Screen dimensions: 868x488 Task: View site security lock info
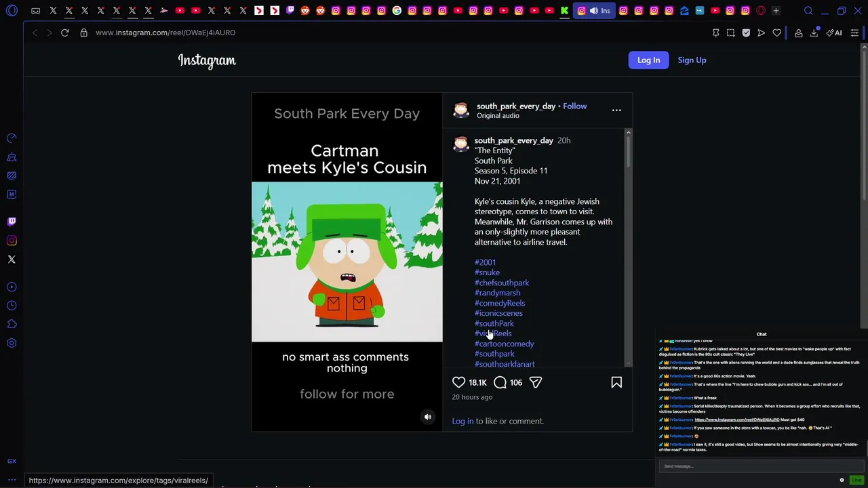click(83, 33)
